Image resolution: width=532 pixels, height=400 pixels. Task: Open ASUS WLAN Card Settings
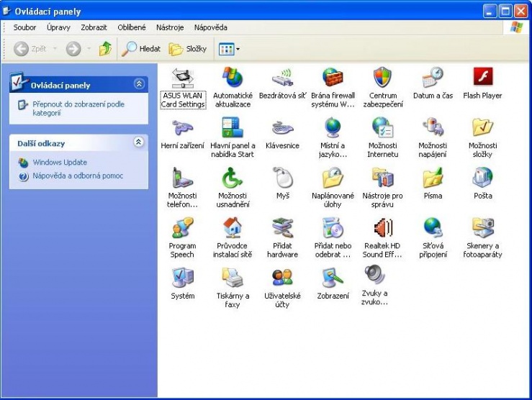[183, 78]
